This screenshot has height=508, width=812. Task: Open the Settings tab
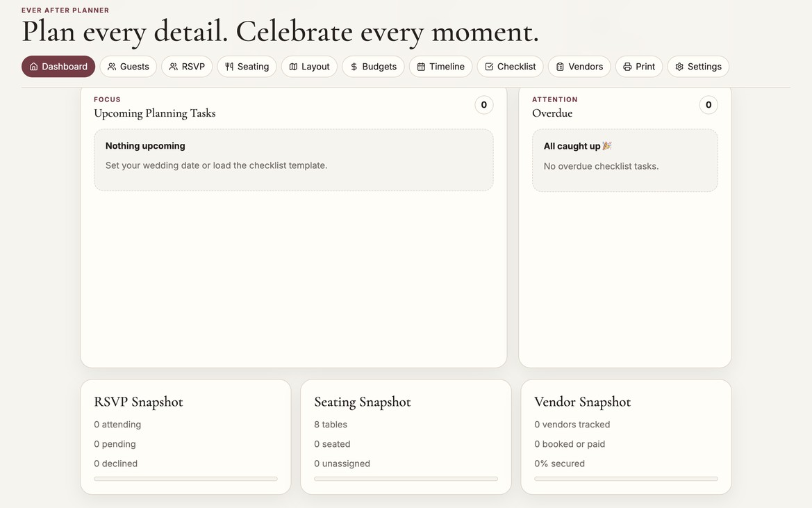[698, 67]
